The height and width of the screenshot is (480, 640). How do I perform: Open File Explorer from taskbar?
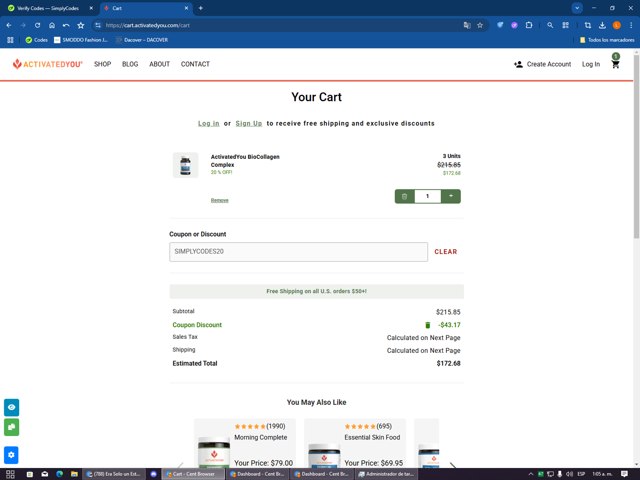pyautogui.click(x=74, y=474)
